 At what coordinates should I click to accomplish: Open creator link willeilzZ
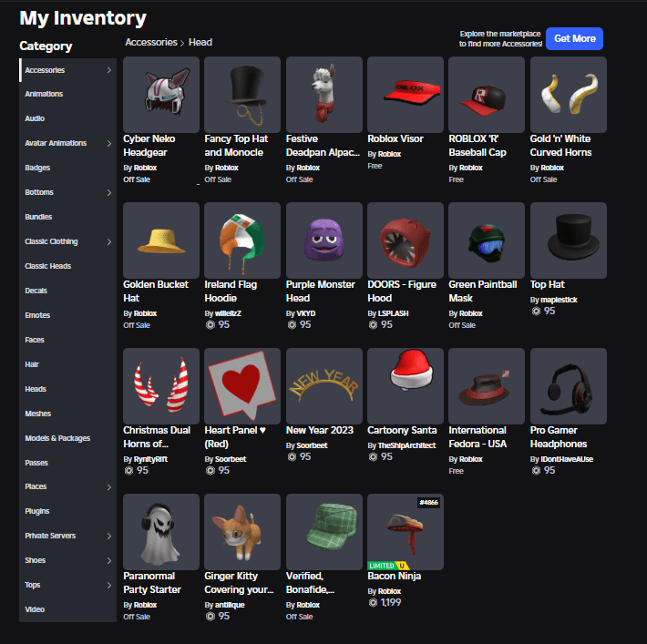[x=228, y=313]
